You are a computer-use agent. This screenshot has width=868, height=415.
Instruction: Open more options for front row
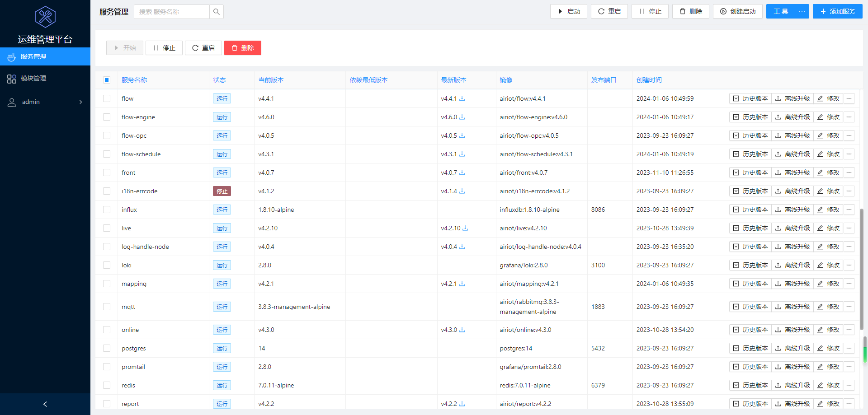[x=849, y=173]
